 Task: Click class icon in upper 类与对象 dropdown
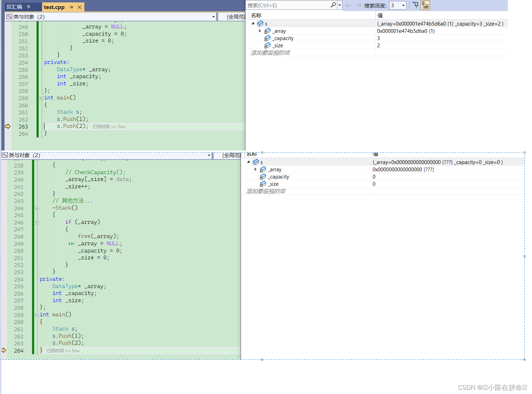coord(9,17)
